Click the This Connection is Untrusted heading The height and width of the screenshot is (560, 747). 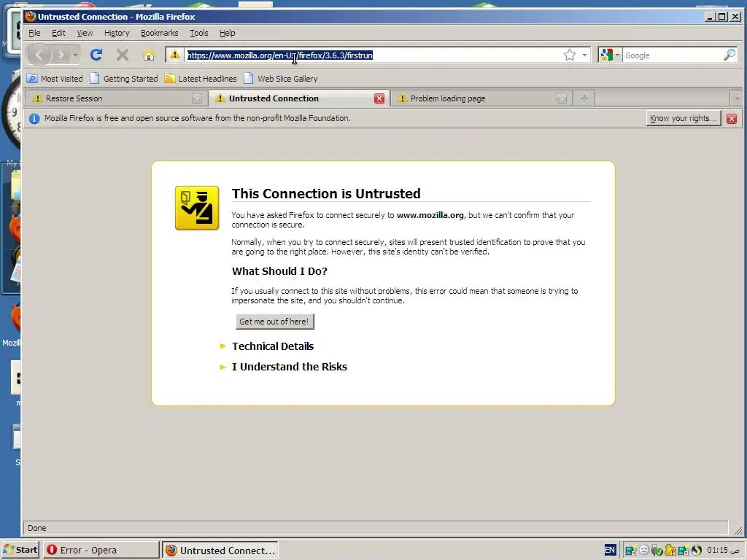click(326, 194)
